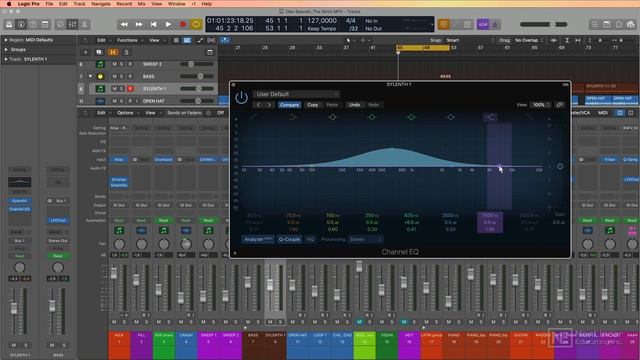Collapse the BASS track stack triangle
Viewport: 640px width, 360px height.
[90, 76]
